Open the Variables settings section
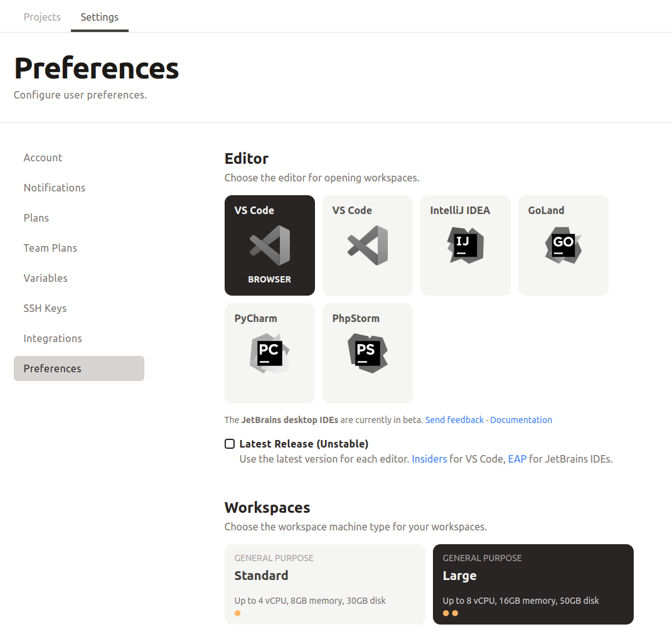Image resolution: width=672 pixels, height=644 pixels. (45, 278)
